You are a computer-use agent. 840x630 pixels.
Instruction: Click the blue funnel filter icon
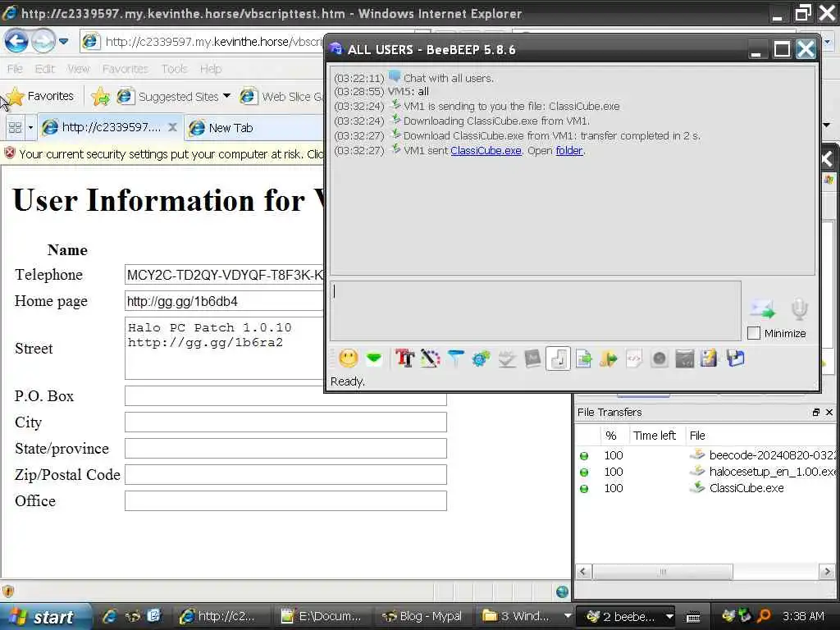click(455, 358)
